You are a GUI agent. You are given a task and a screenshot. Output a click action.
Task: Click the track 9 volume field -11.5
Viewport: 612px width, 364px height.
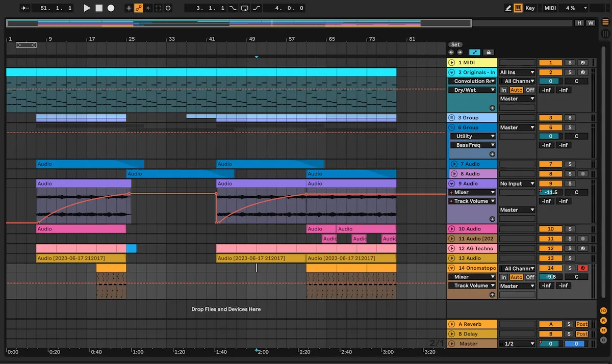coord(550,192)
